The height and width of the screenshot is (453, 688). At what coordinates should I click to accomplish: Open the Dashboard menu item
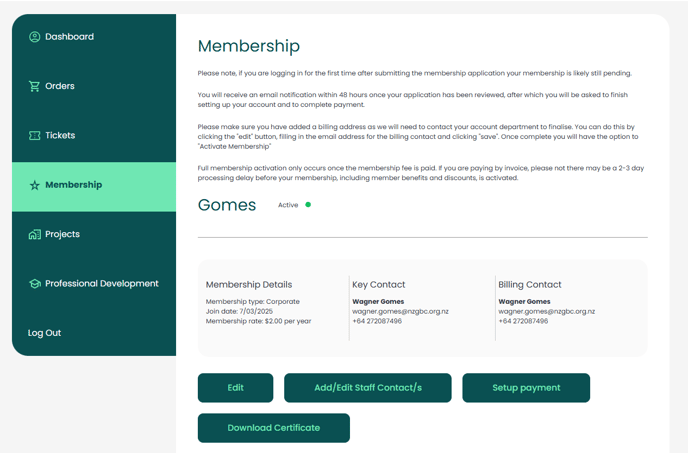(x=69, y=37)
